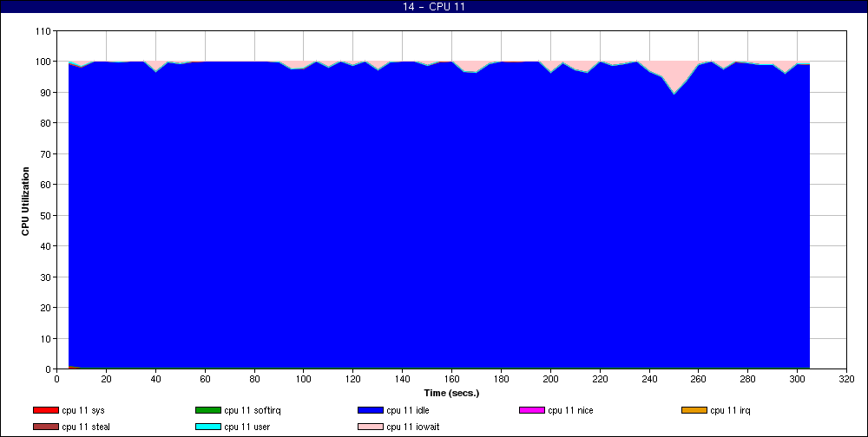868x437 pixels.
Task: Select the 'cpu 11 idle' legend label
Action: click(x=407, y=410)
